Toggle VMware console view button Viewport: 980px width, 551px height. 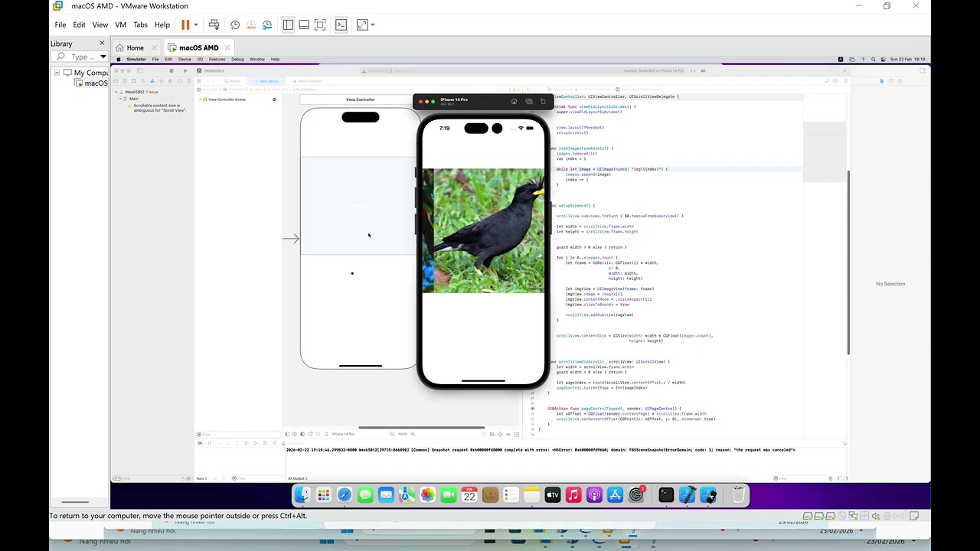point(341,24)
